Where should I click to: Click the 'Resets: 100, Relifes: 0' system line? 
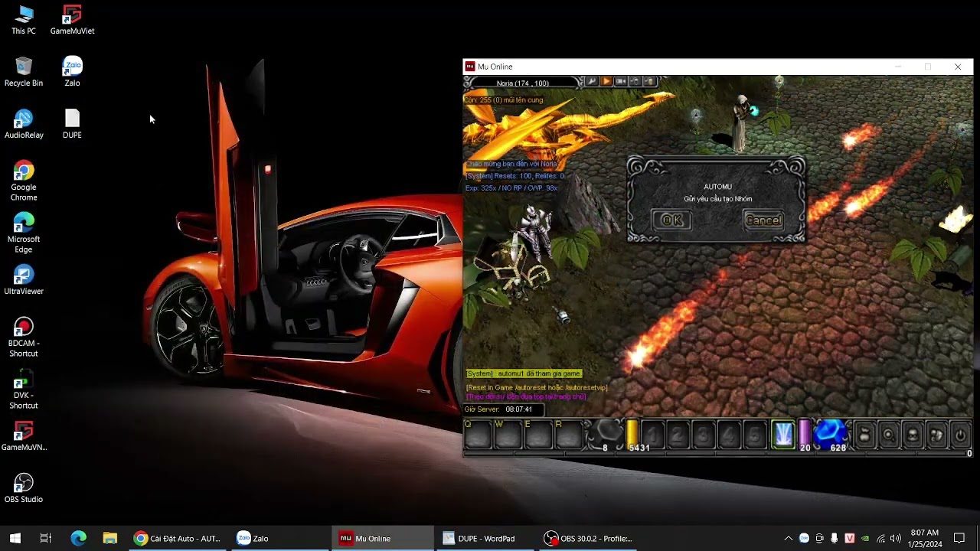coord(514,176)
